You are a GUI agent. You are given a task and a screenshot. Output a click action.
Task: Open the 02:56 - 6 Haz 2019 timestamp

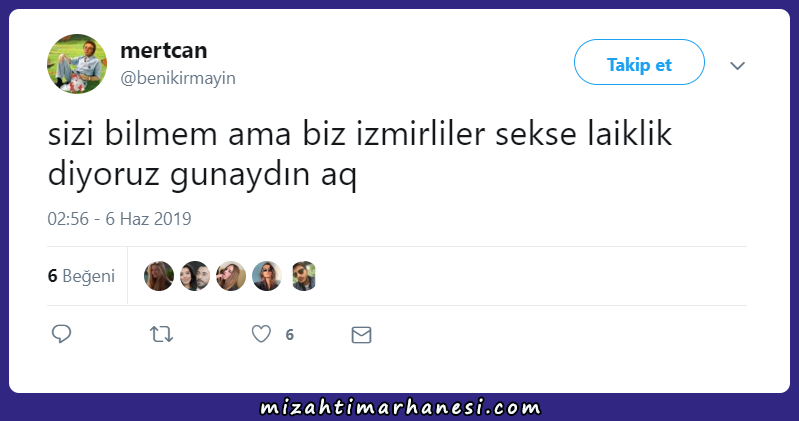point(119,219)
